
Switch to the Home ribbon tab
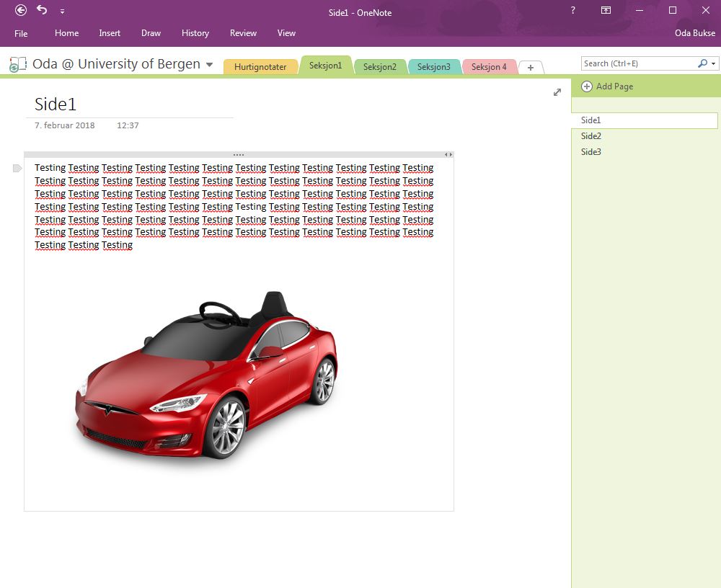pos(66,33)
